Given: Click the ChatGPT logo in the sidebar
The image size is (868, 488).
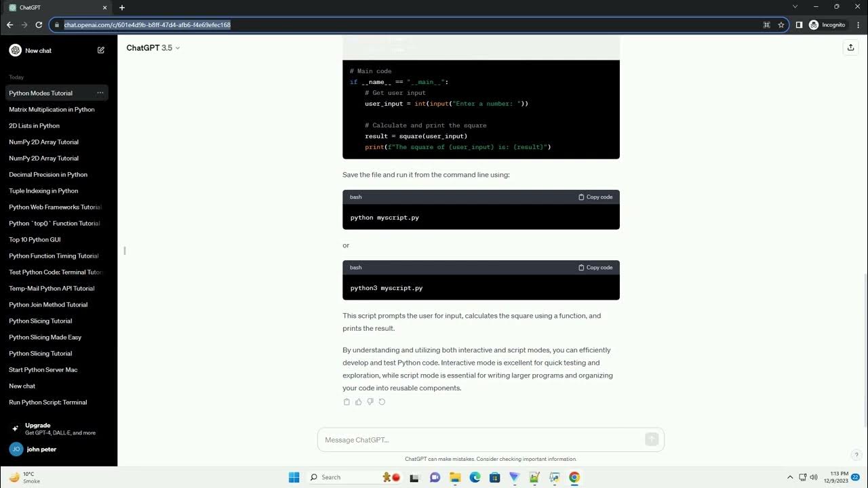Looking at the screenshot, I should [x=15, y=50].
